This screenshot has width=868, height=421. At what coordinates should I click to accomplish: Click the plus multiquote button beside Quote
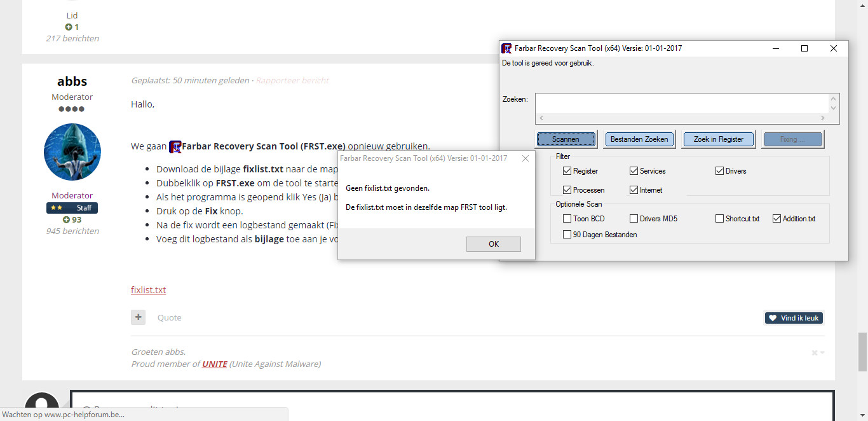[138, 317]
